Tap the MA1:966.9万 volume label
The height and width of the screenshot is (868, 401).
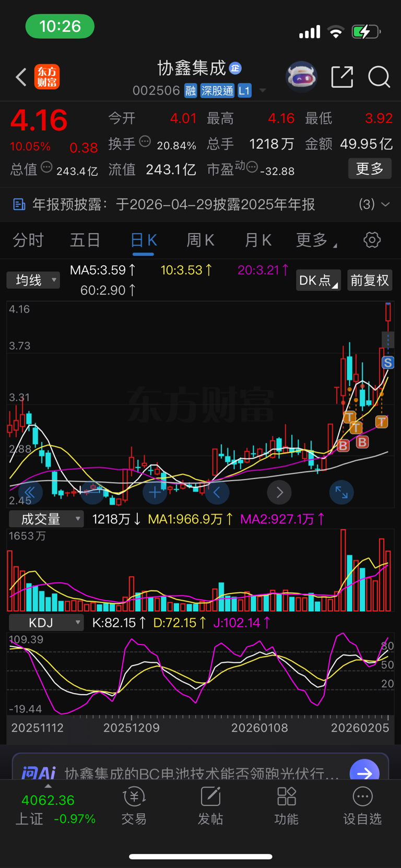[x=191, y=519]
